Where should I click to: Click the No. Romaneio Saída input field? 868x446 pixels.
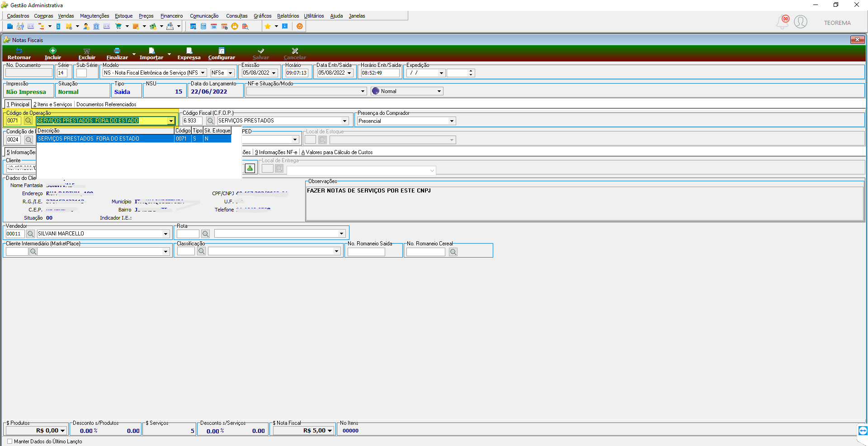[x=366, y=252]
